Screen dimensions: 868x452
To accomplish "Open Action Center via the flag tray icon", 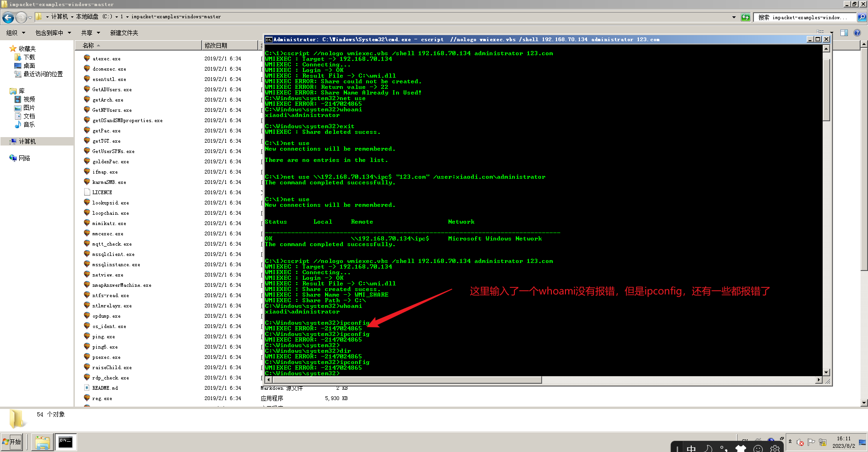I will (811, 443).
